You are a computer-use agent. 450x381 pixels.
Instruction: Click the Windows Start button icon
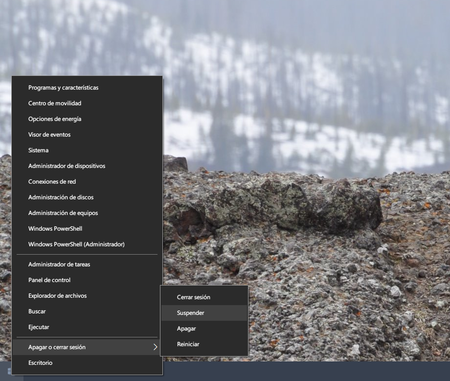[x=9, y=371]
